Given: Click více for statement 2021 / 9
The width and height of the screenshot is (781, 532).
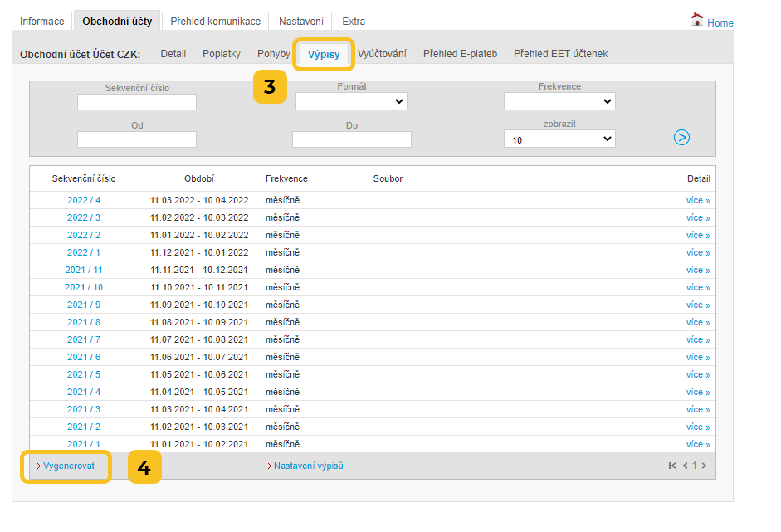Looking at the screenshot, I should click(698, 305).
